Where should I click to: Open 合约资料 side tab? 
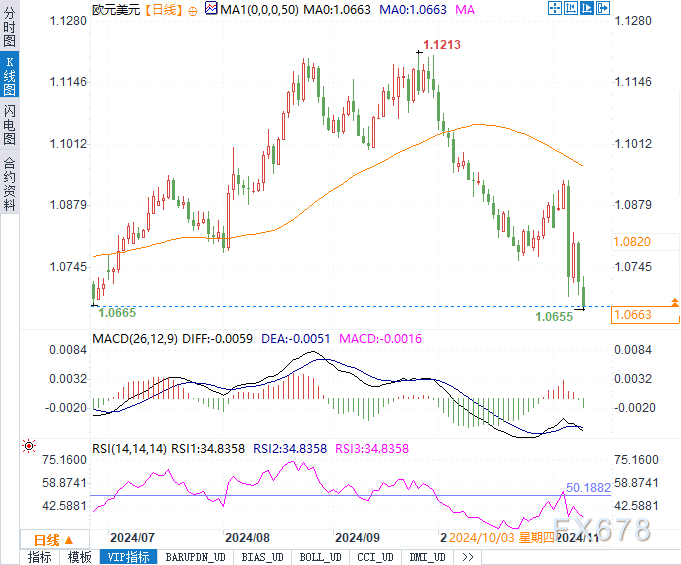coord(9,184)
